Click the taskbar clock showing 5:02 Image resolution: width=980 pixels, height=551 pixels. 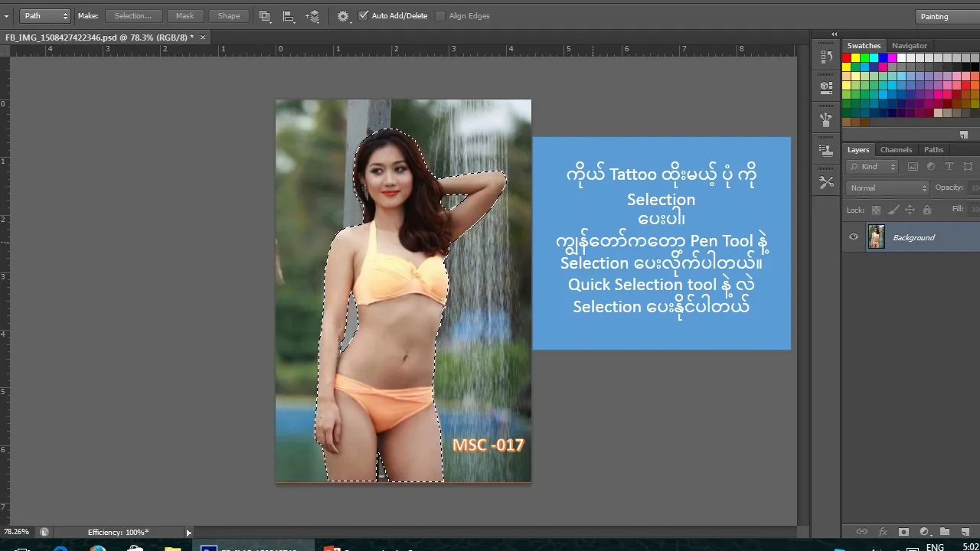[x=969, y=547]
